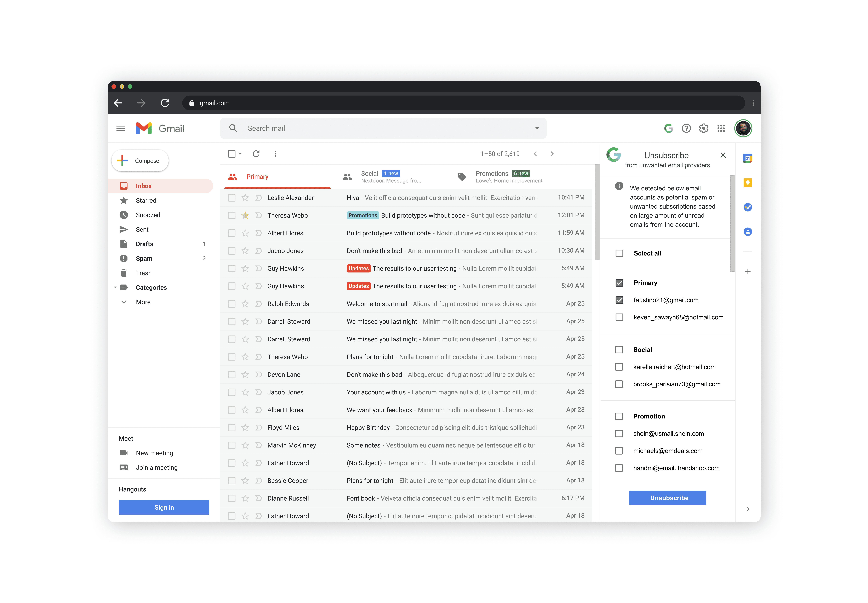
Task: Check brooks_parisian73@gmail.com checkbox
Action: [x=619, y=384]
